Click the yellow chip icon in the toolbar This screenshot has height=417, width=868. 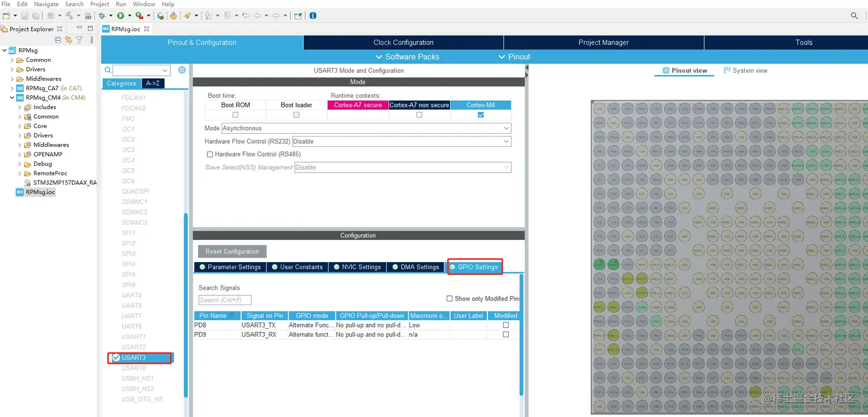pyautogui.click(x=173, y=16)
